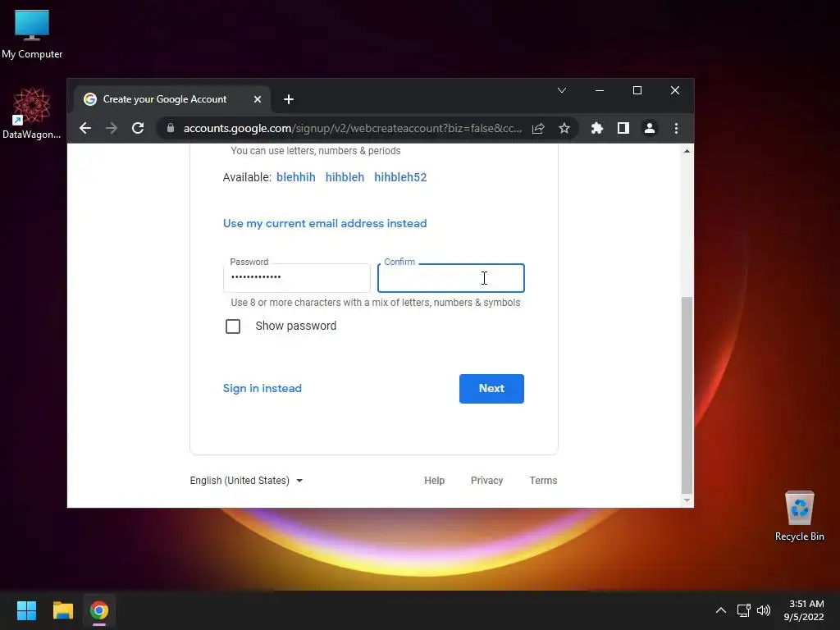Screen dimensions: 840x630
Task: Go back using Chrome's back arrow
Action: pos(85,128)
